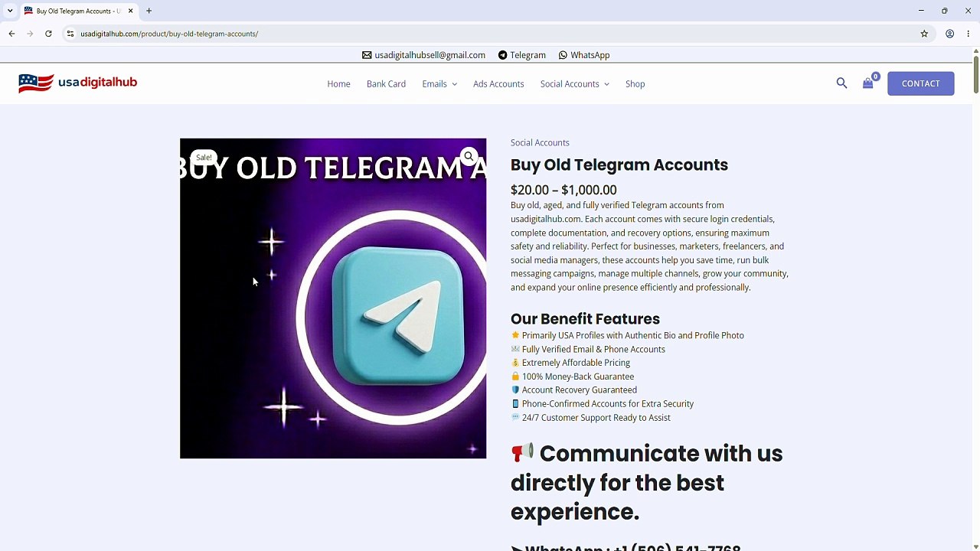Image resolution: width=980 pixels, height=551 pixels.
Task: Click 'Communicate with us directly' heading
Action: tap(646, 483)
